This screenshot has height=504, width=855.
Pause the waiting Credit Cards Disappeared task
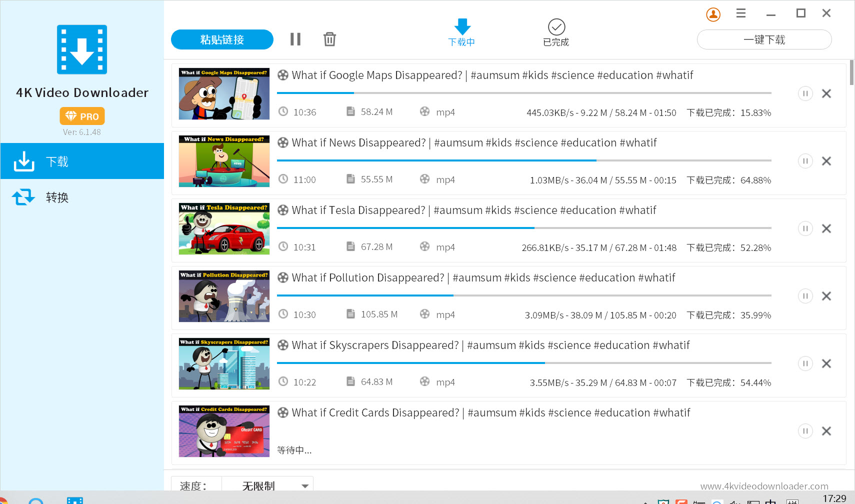(805, 431)
